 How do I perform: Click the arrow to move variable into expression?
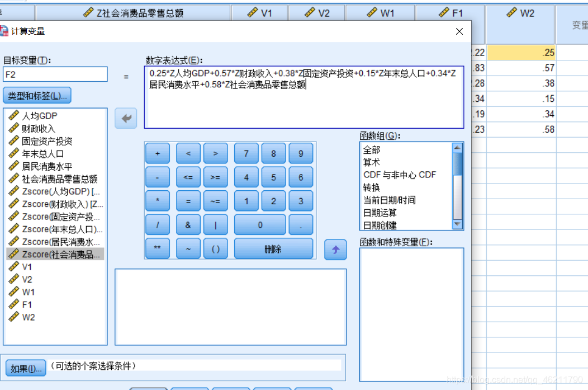click(x=126, y=119)
